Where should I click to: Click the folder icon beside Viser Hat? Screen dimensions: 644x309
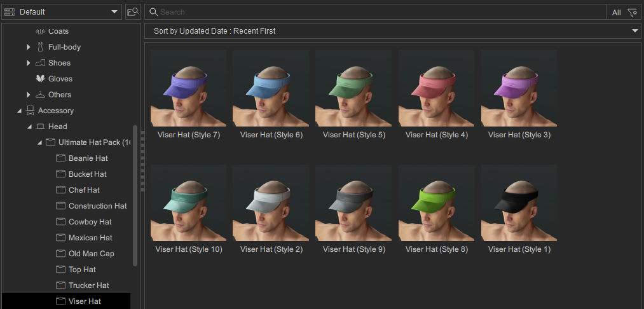[x=61, y=301]
